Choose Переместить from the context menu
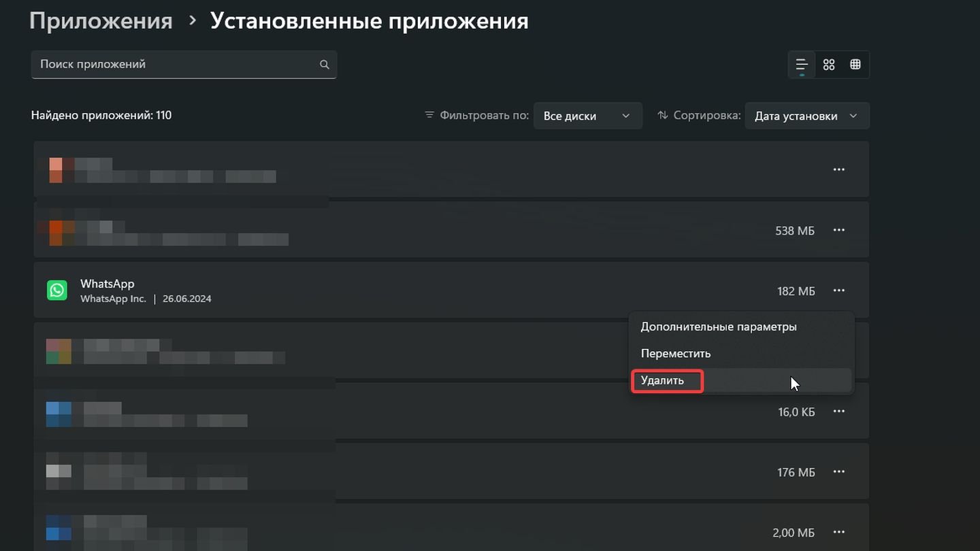Screen dimensions: 980x551 click(x=741, y=354)
